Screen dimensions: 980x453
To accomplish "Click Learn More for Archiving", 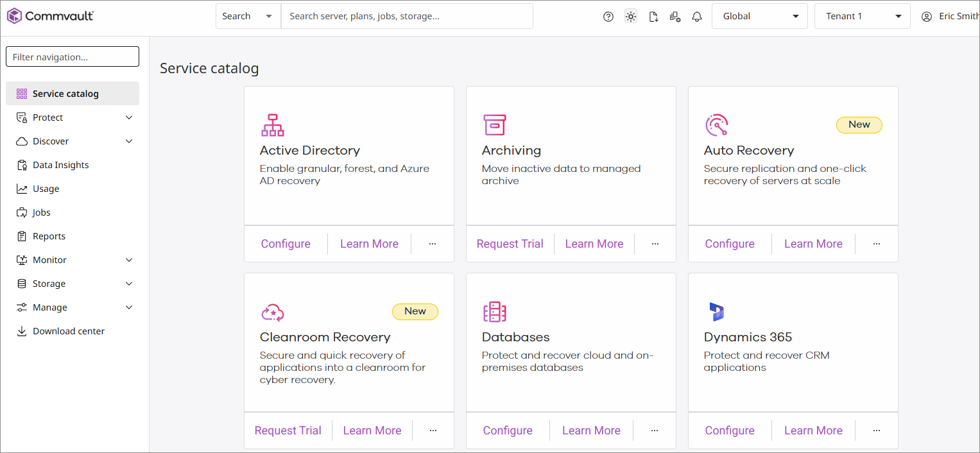I will [x=594, y=244].
